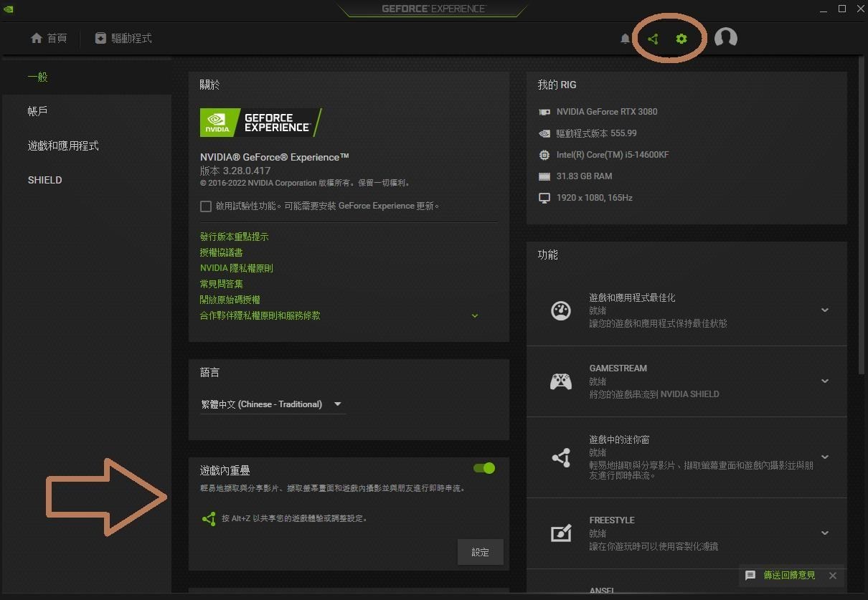Click the game optimization gauge icon
This screenshot has height=600, width=868.
pyautogui.click(x=561, y=310)
